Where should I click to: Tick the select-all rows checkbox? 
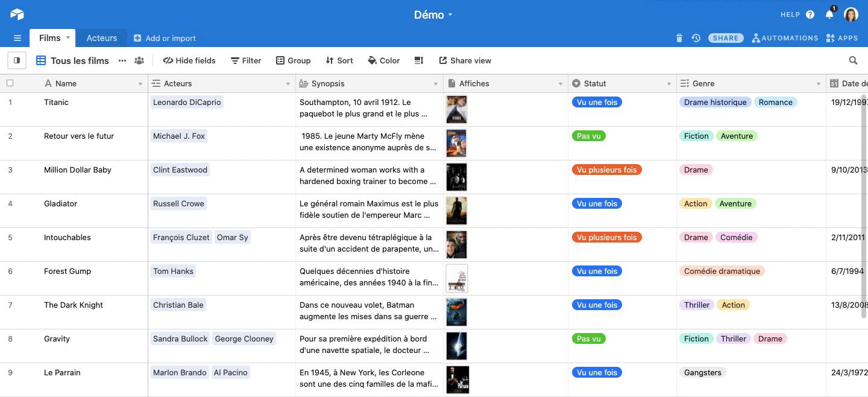click(10, 83)
